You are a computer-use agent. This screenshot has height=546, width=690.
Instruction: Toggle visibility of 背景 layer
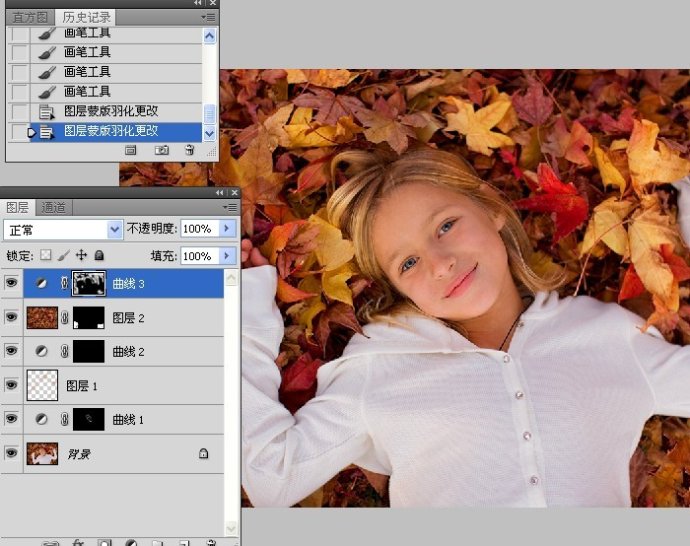[x=11, y=453]
